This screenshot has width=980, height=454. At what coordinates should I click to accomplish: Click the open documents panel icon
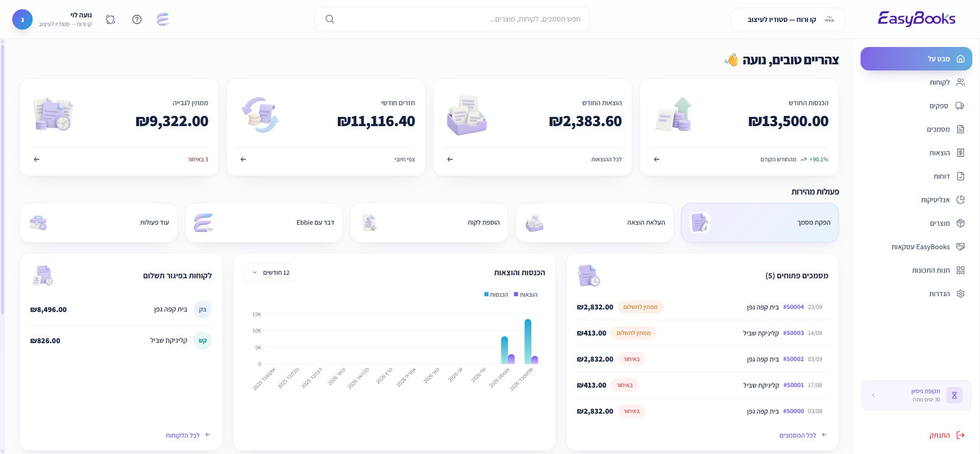click(589, 276)
